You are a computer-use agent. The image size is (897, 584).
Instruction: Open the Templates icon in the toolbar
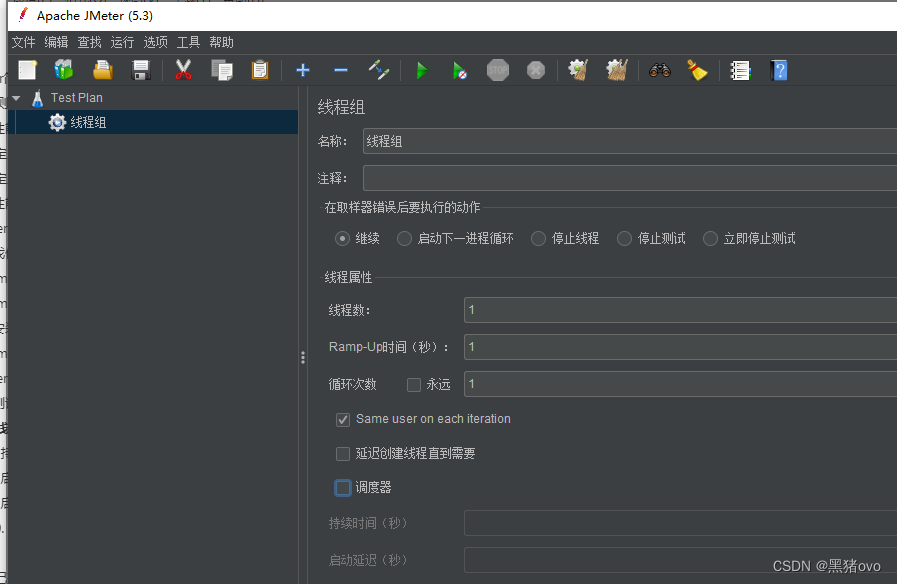(64, 70)
